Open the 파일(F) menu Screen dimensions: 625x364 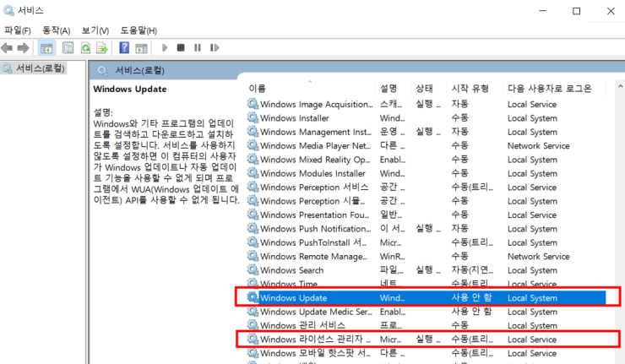click(17, 30)
